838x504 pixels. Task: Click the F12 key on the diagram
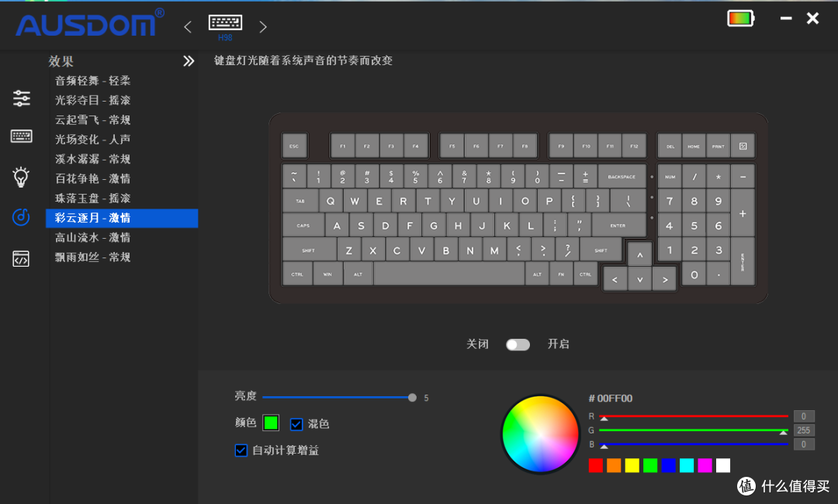[634, 146]
